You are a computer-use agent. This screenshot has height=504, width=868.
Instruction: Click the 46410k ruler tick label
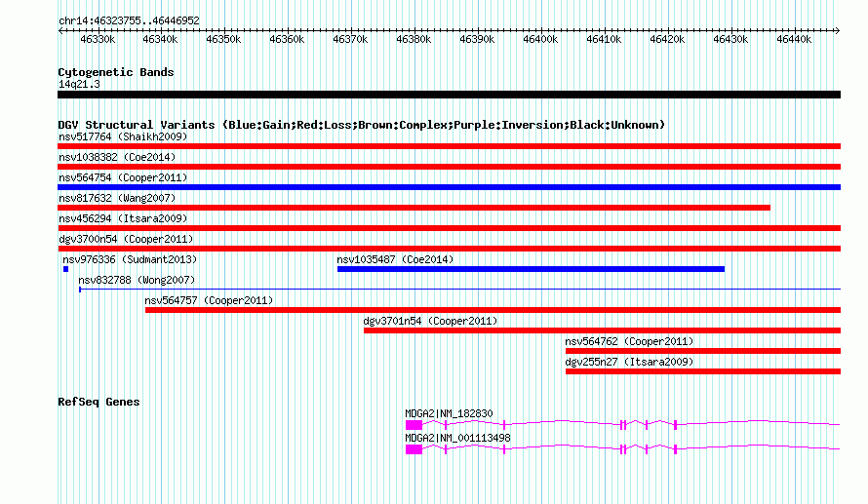coord(604,39)
